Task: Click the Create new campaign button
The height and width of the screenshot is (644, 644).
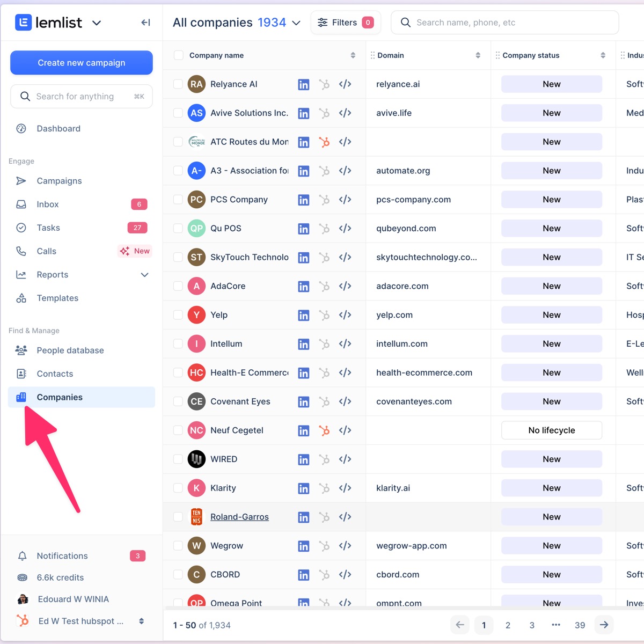Action: pos(81,63)
